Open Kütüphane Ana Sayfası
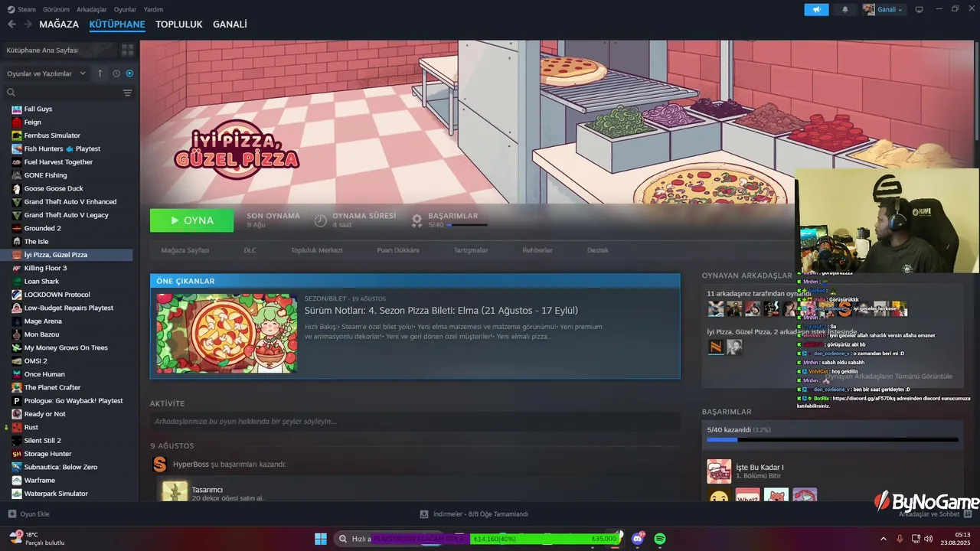Viewport: 980px width, 551px height. tap(59, 50)
